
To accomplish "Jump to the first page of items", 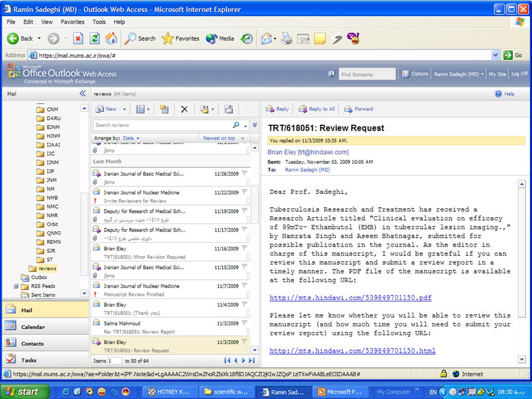I will coord(227,360).
